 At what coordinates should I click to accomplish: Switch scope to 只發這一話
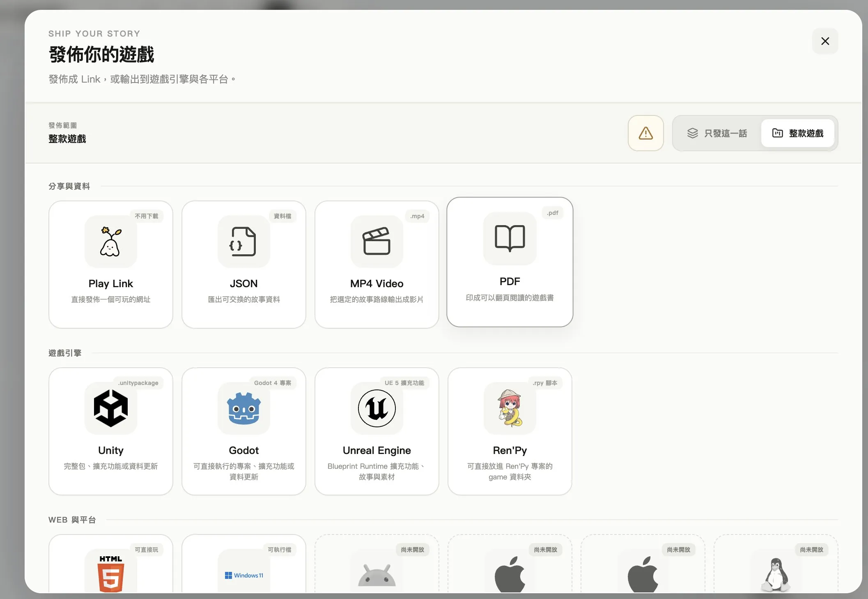pyautogui.click(x=717, y=133)
